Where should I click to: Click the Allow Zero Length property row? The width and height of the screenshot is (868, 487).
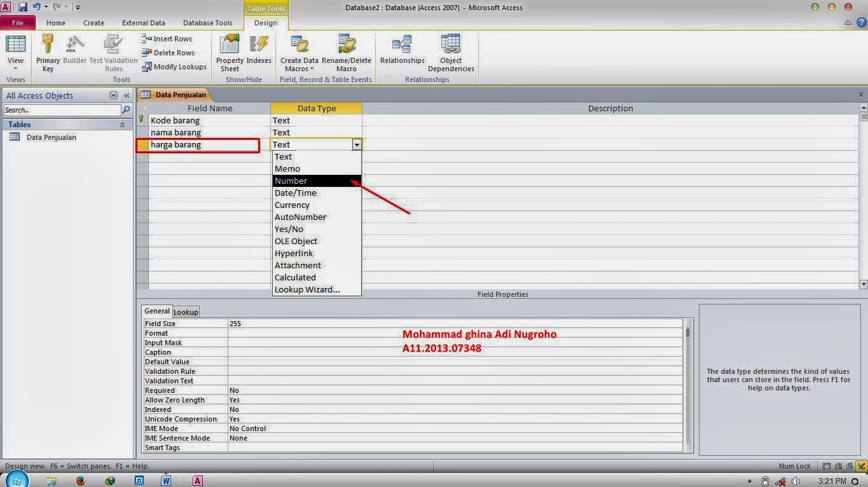pos(413,400)
